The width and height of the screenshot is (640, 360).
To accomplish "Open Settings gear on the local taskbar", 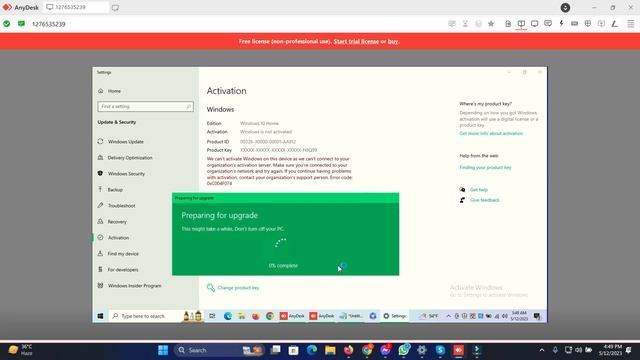I will [x=422, y=350].
